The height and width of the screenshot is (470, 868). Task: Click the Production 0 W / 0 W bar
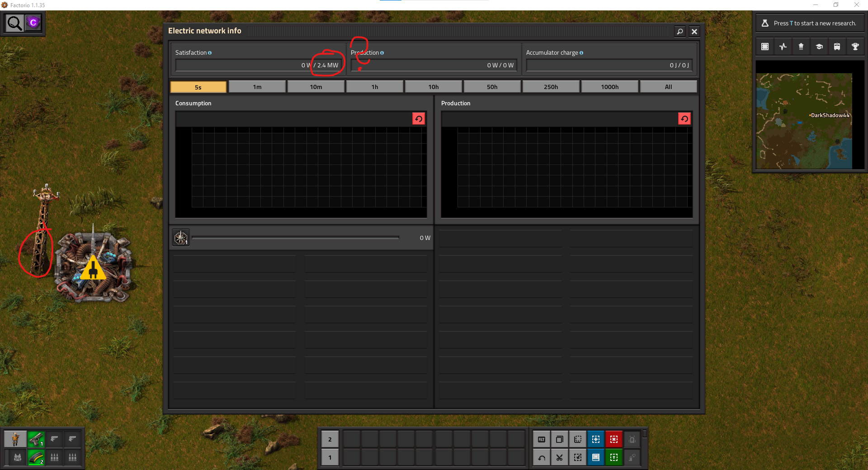pos(434,66)
